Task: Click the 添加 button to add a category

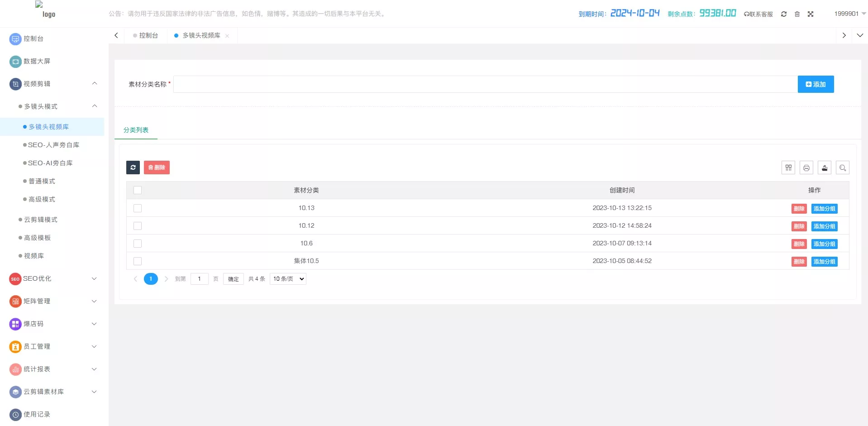Action: pos(816,84)
